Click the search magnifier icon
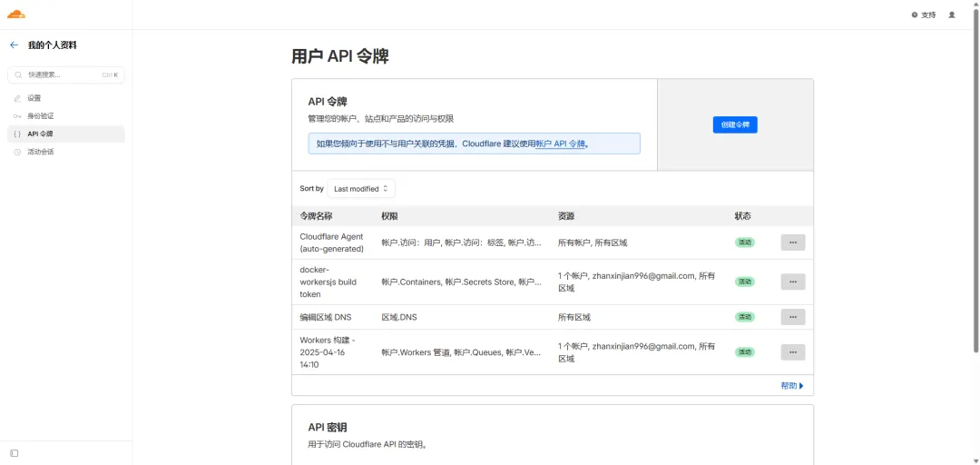 coord(18,75)
